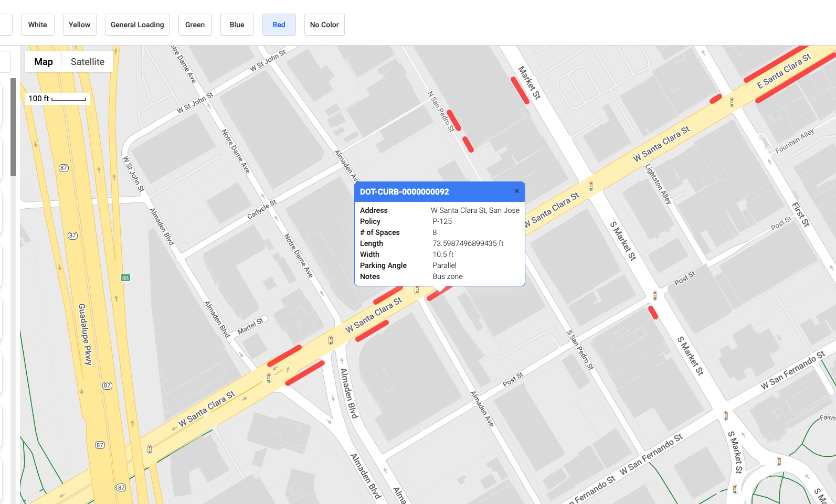Click the DOT-CURB-0000000092 popup title
Image resolution: width=836 pixels, height=504 pixels.
[405, 192]
